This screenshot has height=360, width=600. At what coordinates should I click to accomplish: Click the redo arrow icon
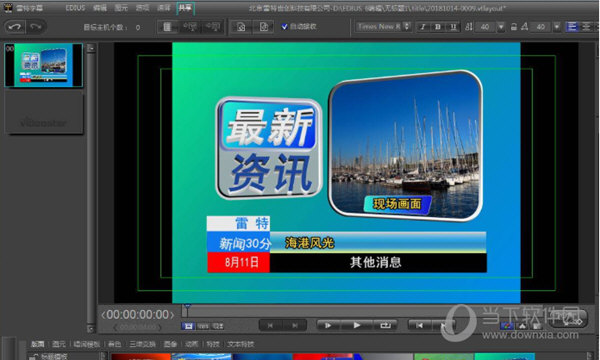36,27
